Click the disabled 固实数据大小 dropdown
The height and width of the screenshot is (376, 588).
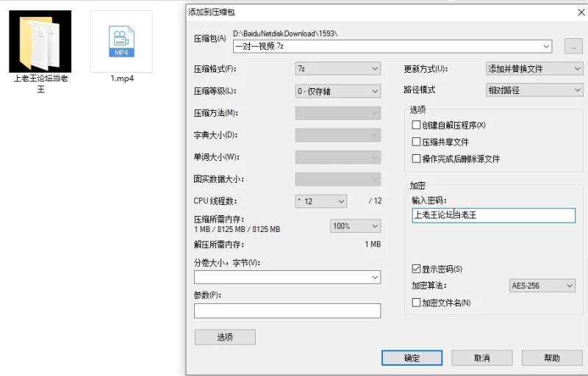coord(338,179)
